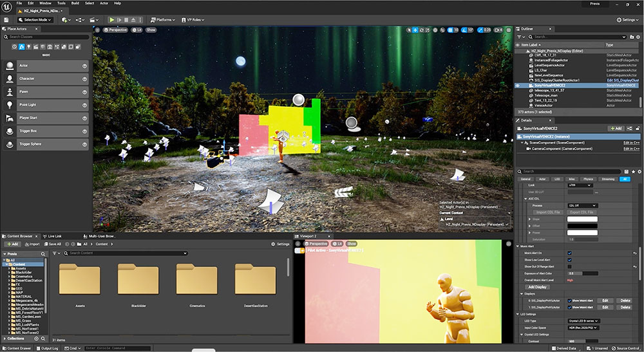The width and height of the screenshot is (644, 352).
Task: Click the white Slope color swatch
Action: click(582, 219)
